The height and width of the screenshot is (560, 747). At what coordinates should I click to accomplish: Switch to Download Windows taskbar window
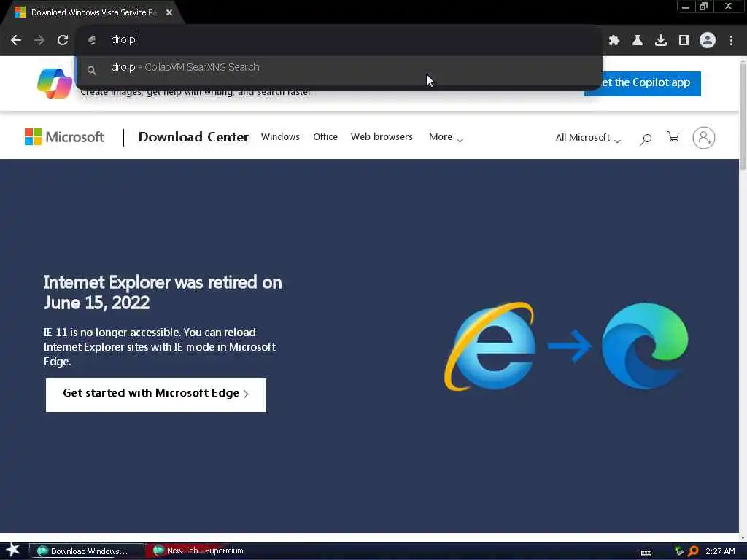coord(87,551)
